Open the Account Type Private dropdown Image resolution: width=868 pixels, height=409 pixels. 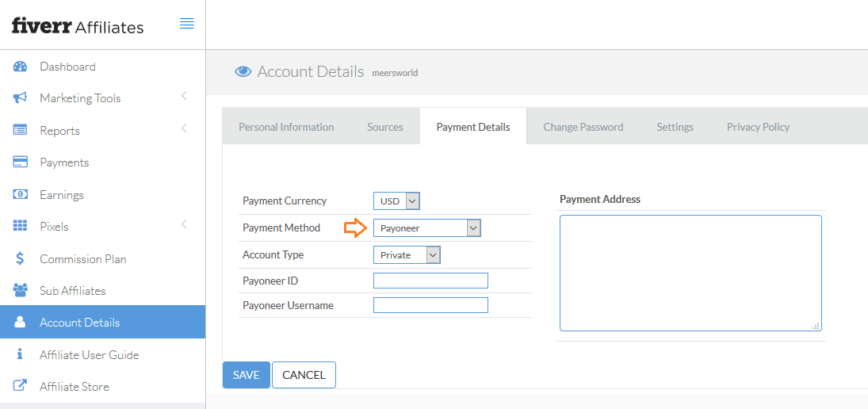coord(407,255)
